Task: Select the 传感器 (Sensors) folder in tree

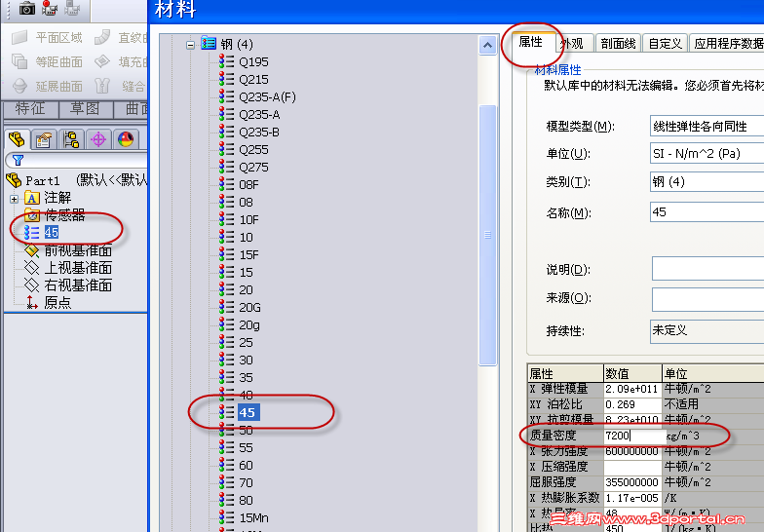Action: pyautogui.click(x=55, y=214)
